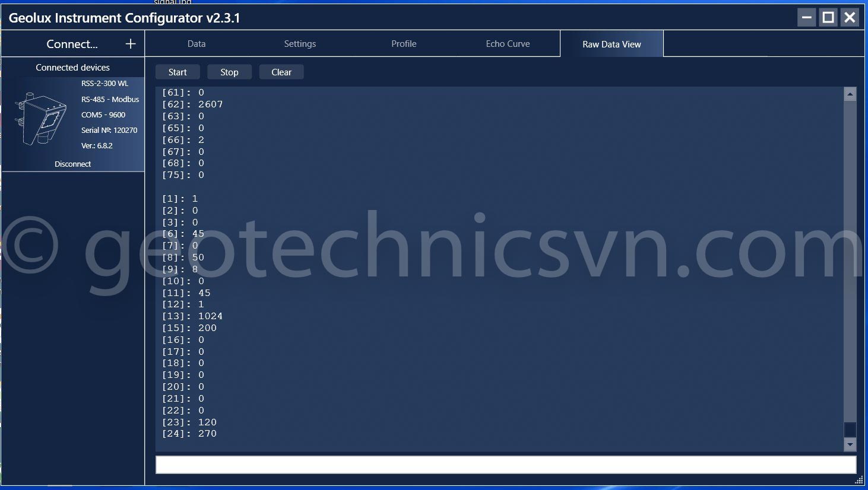868x490 pixels.
Task: Click the vertical scrollbar thumb
Action: point(850,429)
